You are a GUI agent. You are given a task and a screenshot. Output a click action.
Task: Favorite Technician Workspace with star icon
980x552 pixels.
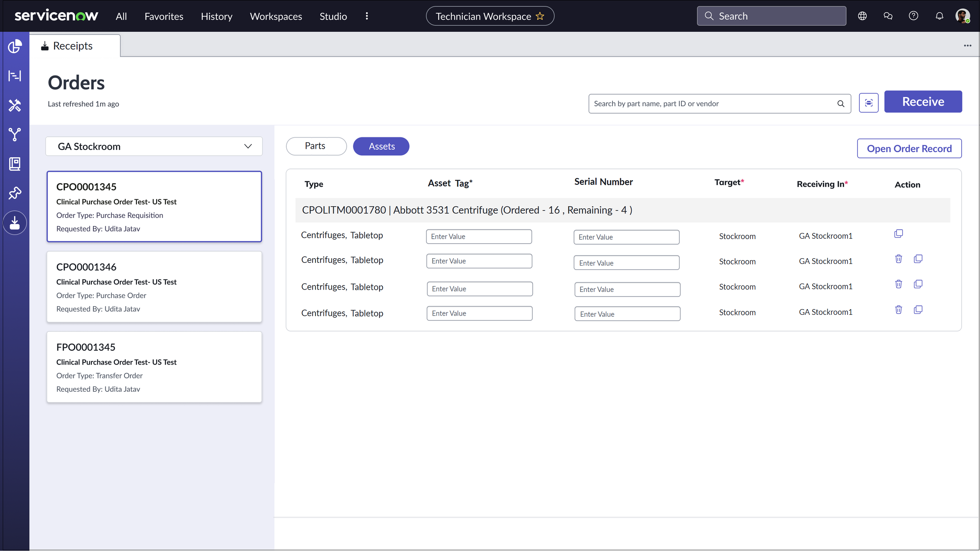[540, 16]
